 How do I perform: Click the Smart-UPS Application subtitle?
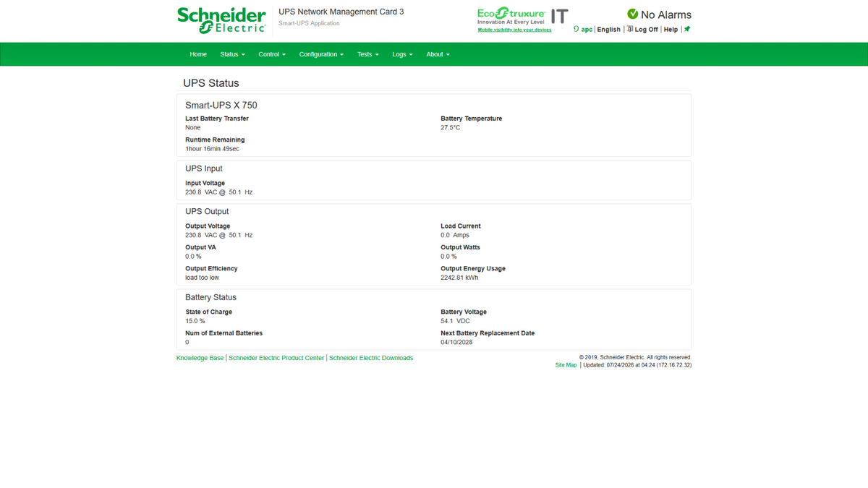tap(309, 23)
